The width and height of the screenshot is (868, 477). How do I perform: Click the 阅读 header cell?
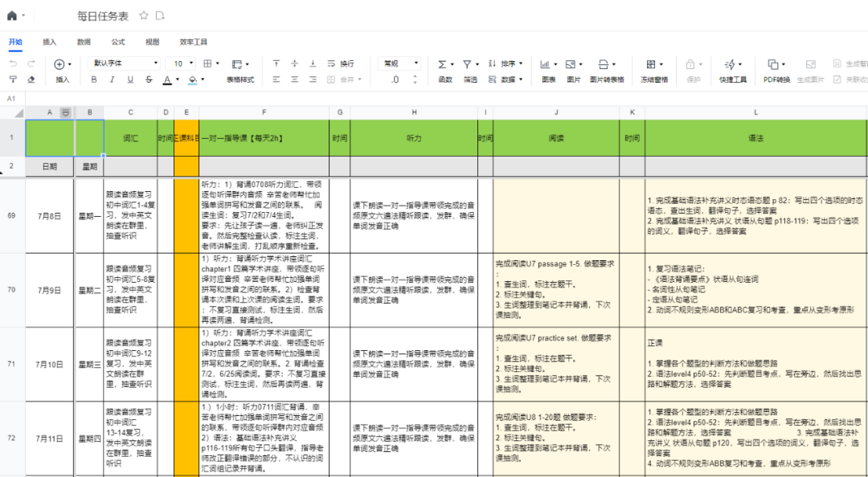point(556,138)
